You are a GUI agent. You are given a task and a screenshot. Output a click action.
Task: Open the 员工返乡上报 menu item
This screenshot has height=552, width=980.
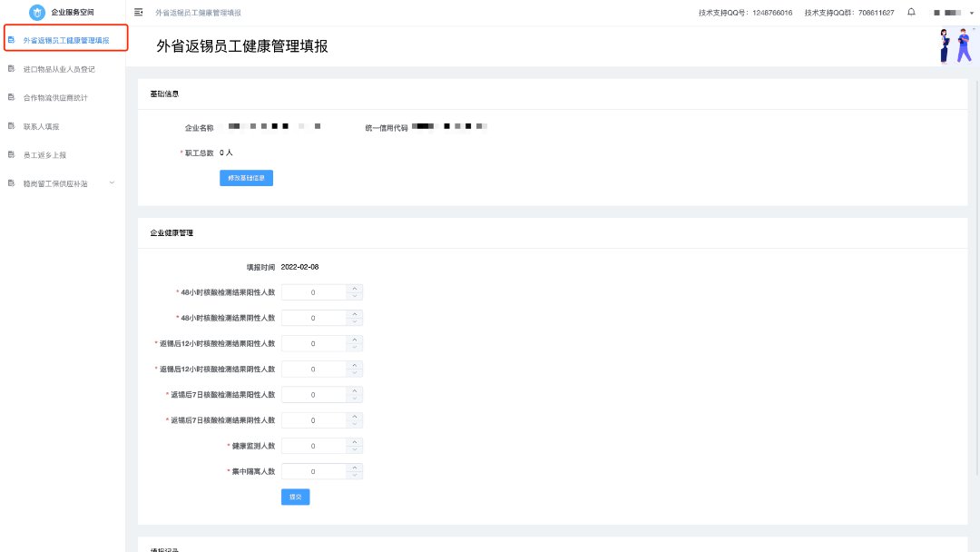[x=44, y=155]
